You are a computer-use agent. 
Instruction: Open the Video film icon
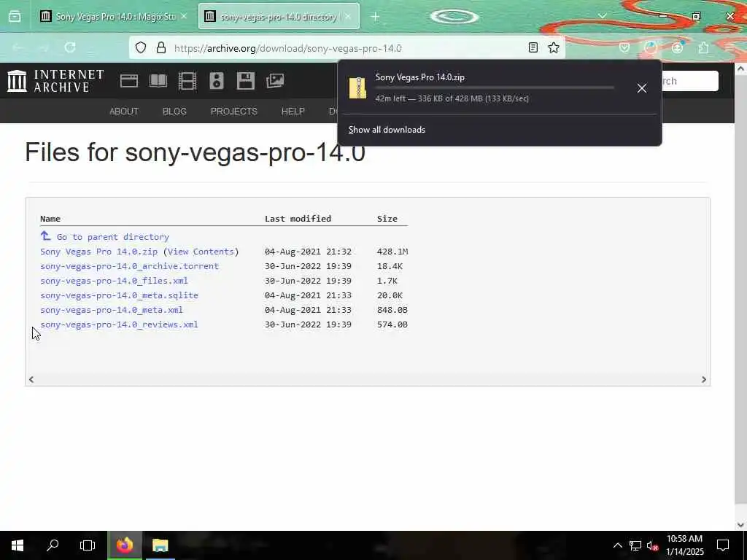coord(187,81)
